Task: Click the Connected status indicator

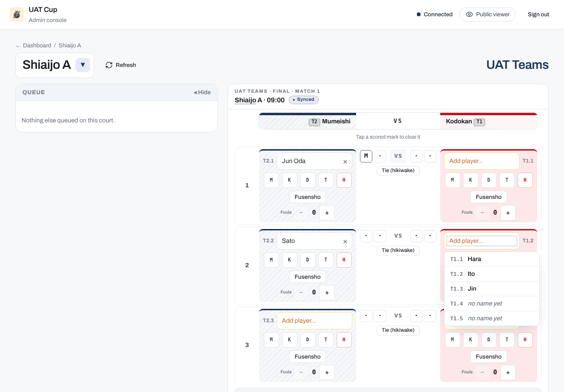Action: point(434,14)
